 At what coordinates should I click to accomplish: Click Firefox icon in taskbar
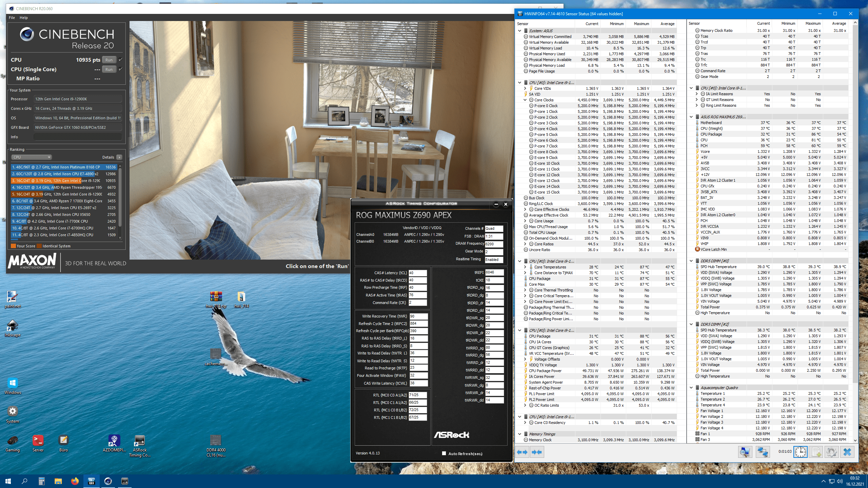[x=75, y=481]
